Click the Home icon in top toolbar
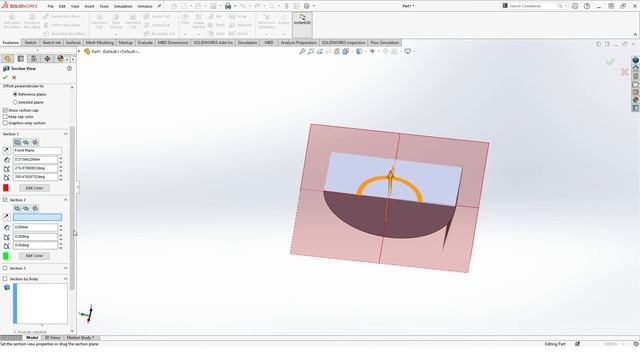640x360 pixels. click(x=174, y=6)
